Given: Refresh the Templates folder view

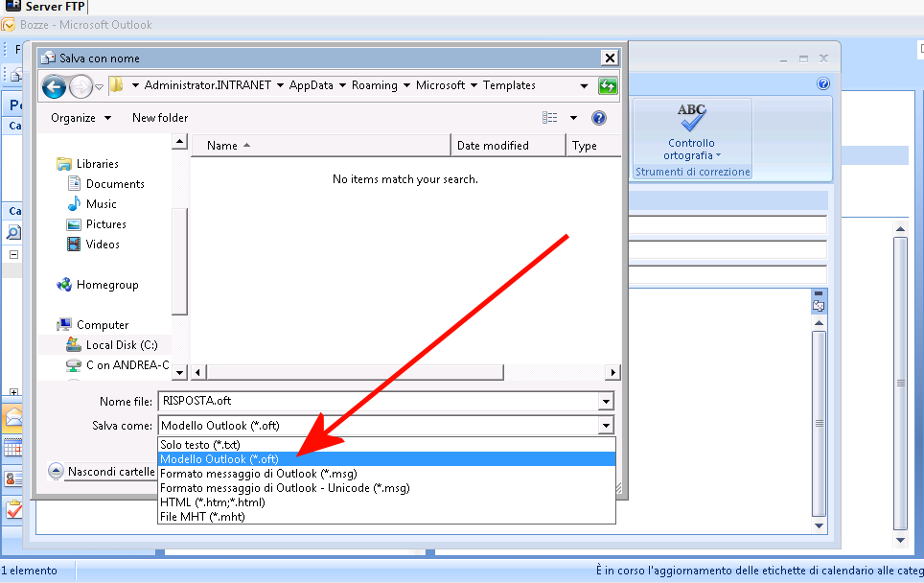Looking at the screenshot, I should pyautogui.click(x=608, y=86).
